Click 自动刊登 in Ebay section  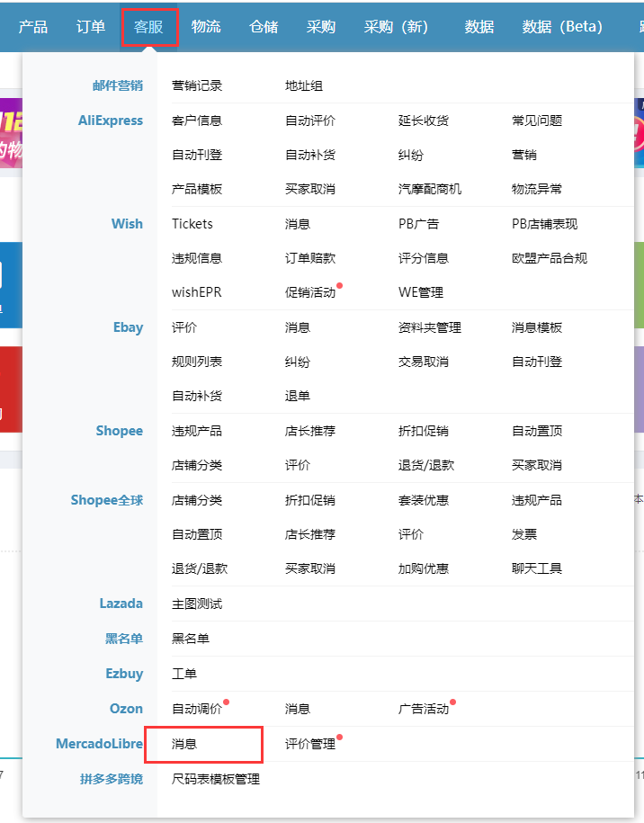(537, 362)
